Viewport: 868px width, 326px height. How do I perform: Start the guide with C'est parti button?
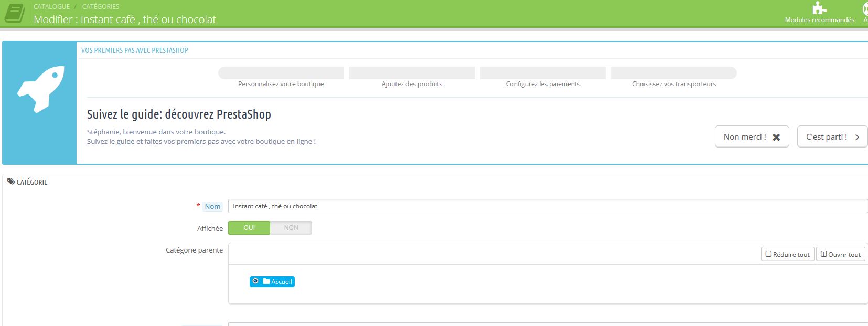832,136
